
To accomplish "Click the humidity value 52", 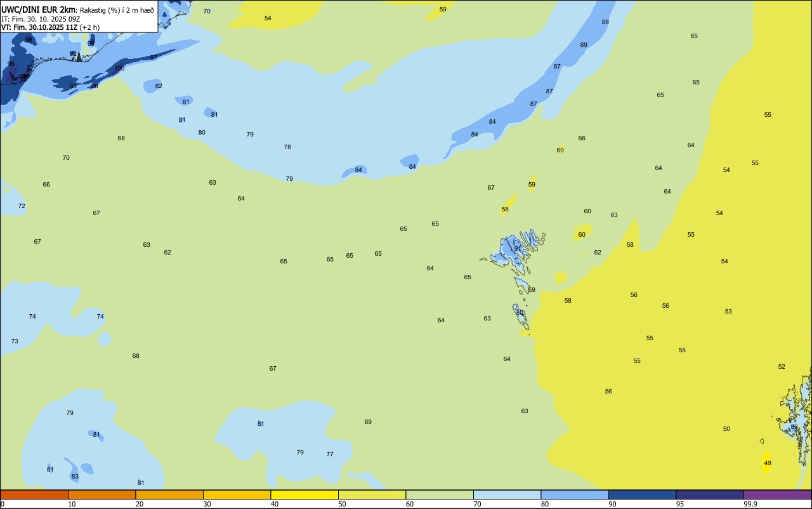I will coord(782,367).
